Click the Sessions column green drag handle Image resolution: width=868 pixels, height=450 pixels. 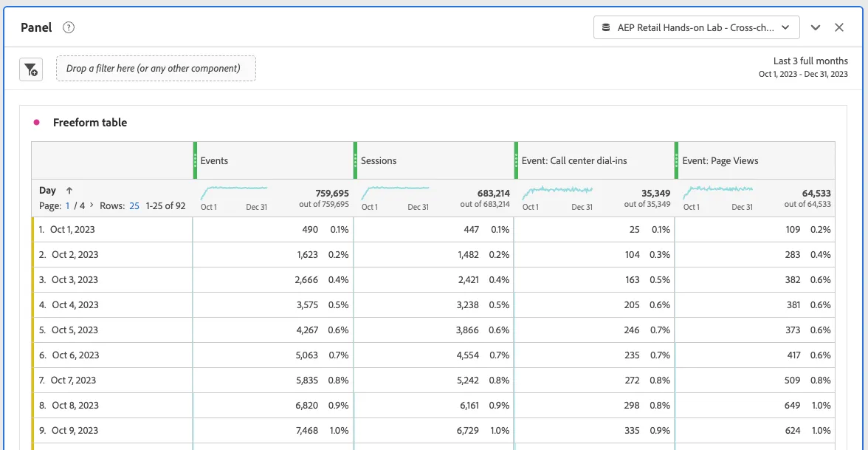[x=356, y=160]
